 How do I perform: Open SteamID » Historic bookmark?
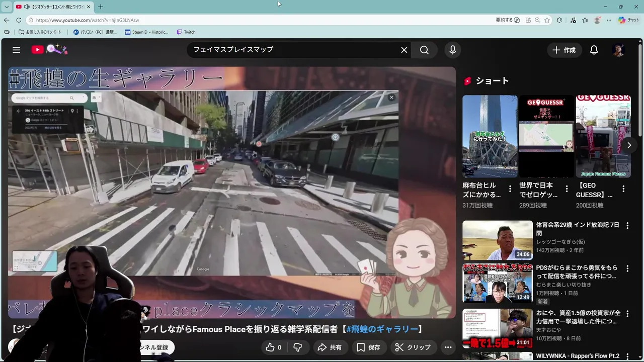pyautogui.click(x=146, y=32)
